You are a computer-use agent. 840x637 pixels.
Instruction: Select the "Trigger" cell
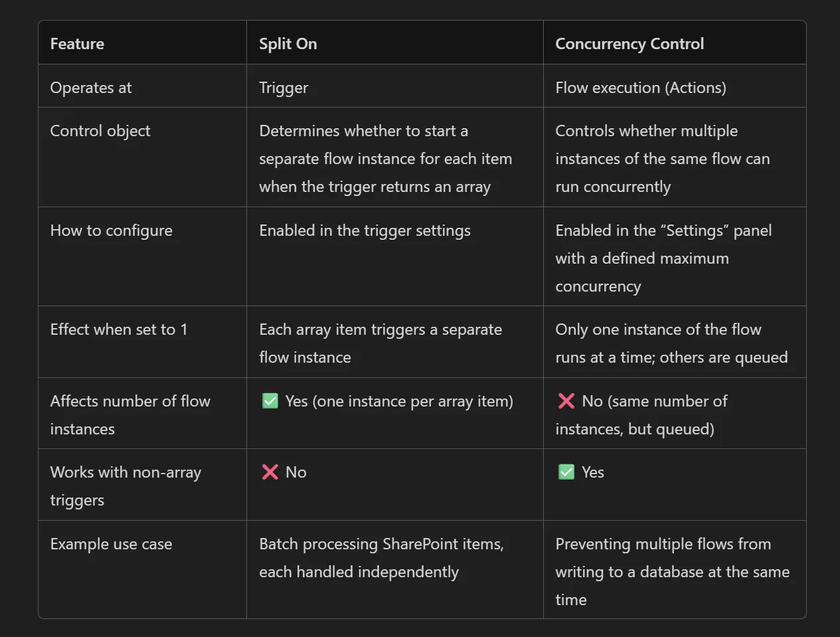point(284,88)
